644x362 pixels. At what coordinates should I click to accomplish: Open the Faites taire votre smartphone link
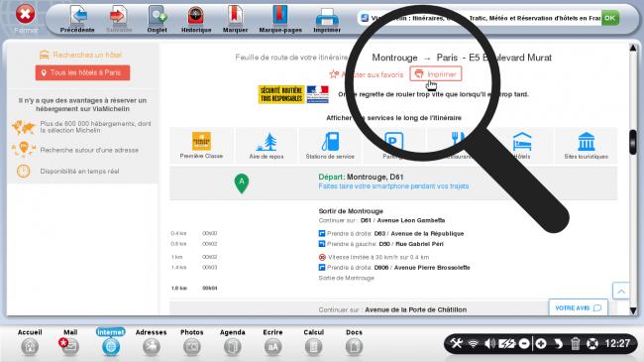click(x=393, y=186)
